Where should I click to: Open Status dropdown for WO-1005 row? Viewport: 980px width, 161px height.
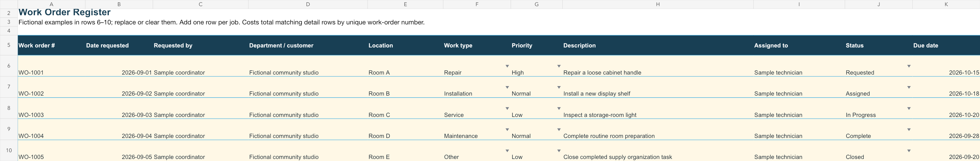tap(909, 151)
